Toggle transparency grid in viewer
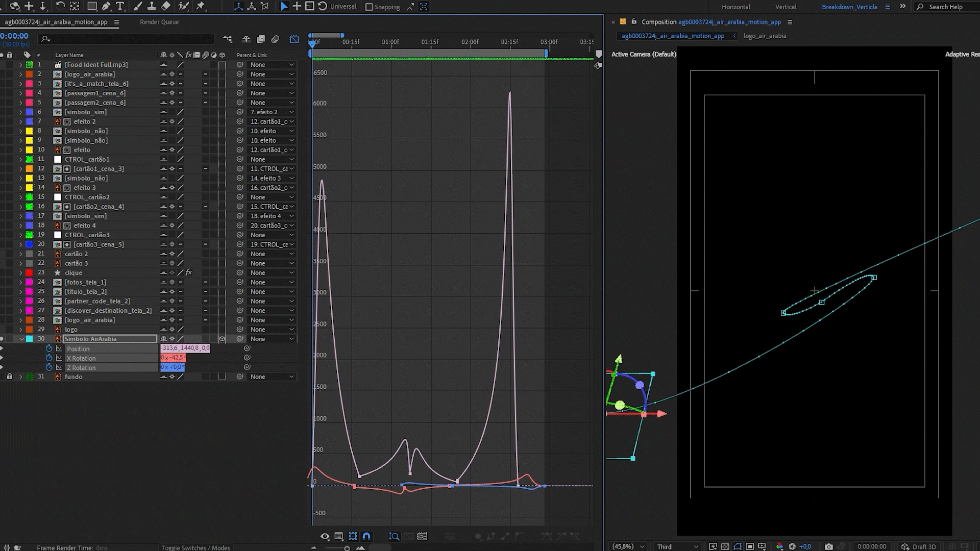The width and height of the screenshot is (980, 551). tap(725, 546)
